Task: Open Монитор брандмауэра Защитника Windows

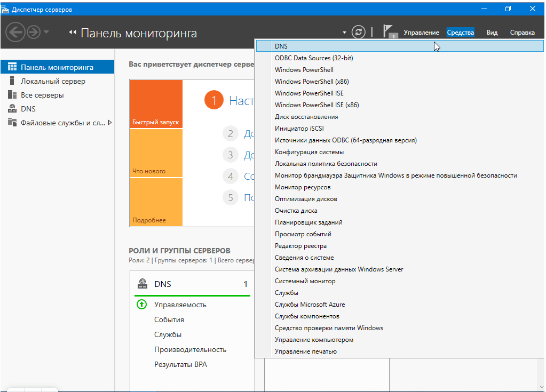Action: coord(400,175)
